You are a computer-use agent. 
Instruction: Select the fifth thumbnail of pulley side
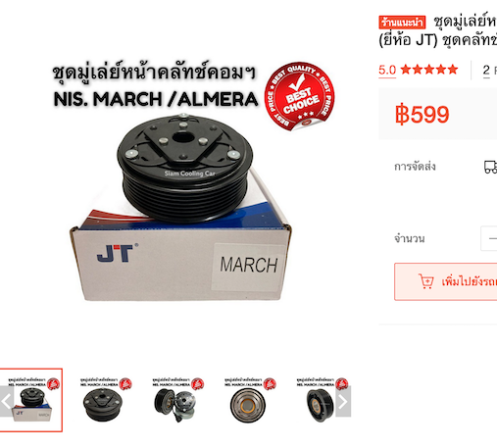click(321, 400)
